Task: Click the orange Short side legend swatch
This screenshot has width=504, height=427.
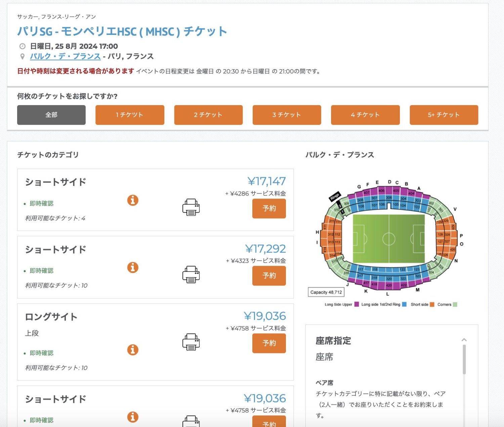Action: (x=432, y=304)
